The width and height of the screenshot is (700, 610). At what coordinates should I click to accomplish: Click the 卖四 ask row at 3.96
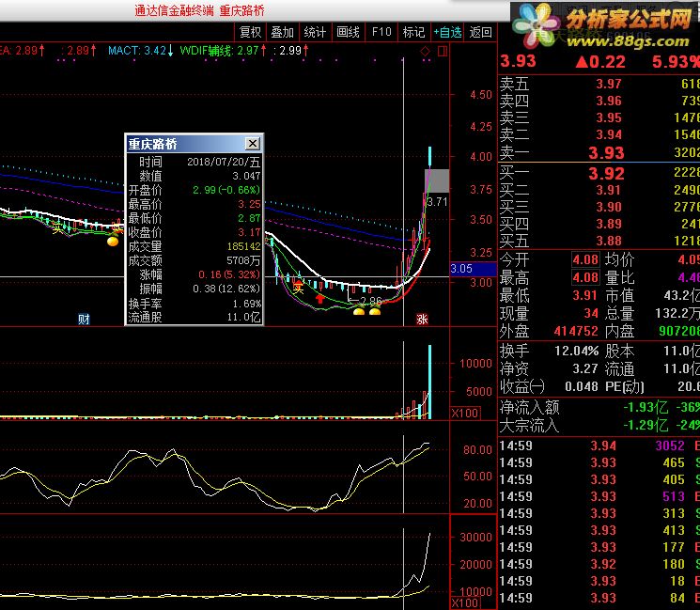point(599,101)
